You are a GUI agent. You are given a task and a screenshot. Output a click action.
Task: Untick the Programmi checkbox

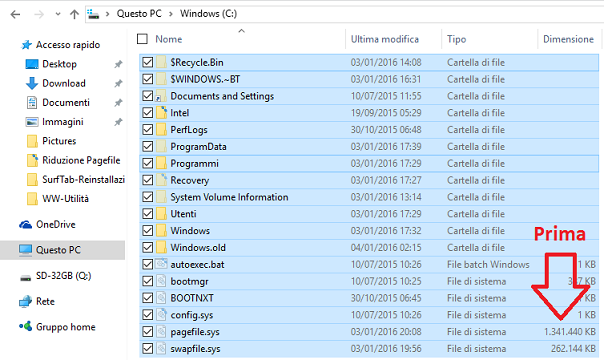point(148,163)
